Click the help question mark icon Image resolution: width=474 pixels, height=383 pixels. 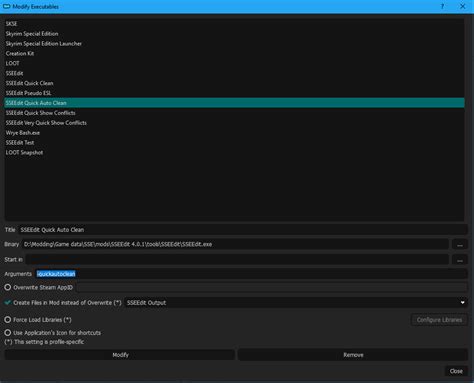442,6
